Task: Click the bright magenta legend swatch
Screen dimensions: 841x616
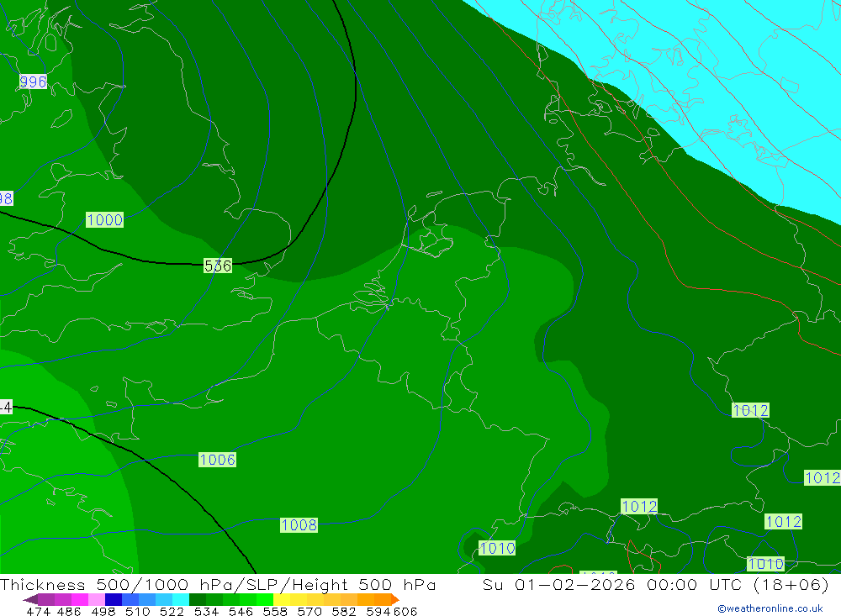Action: (x=79, y=599)
